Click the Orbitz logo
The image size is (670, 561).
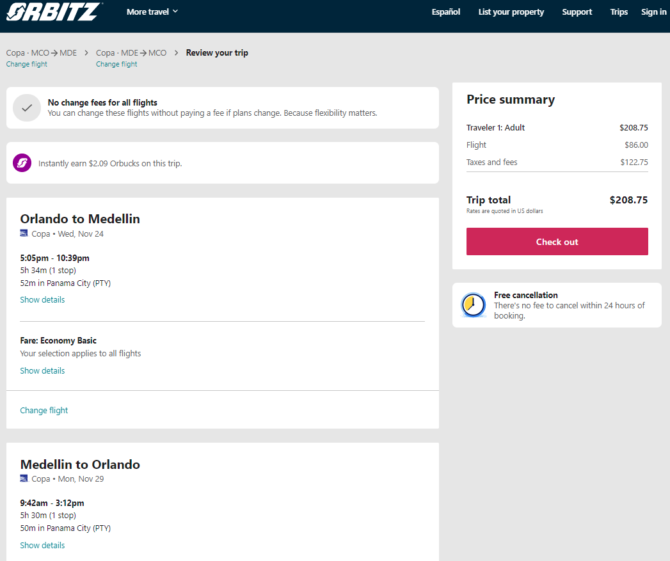(53, 12)
